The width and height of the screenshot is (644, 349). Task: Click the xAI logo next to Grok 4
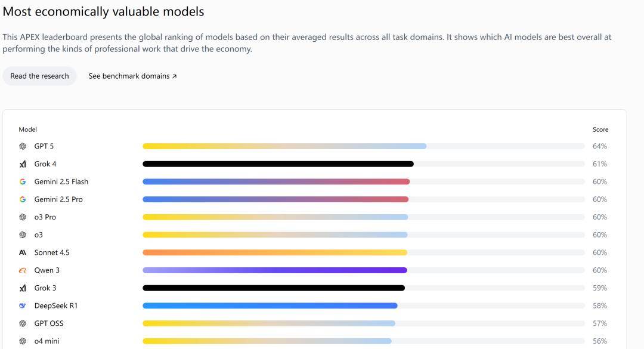click(x=23, y=164)
